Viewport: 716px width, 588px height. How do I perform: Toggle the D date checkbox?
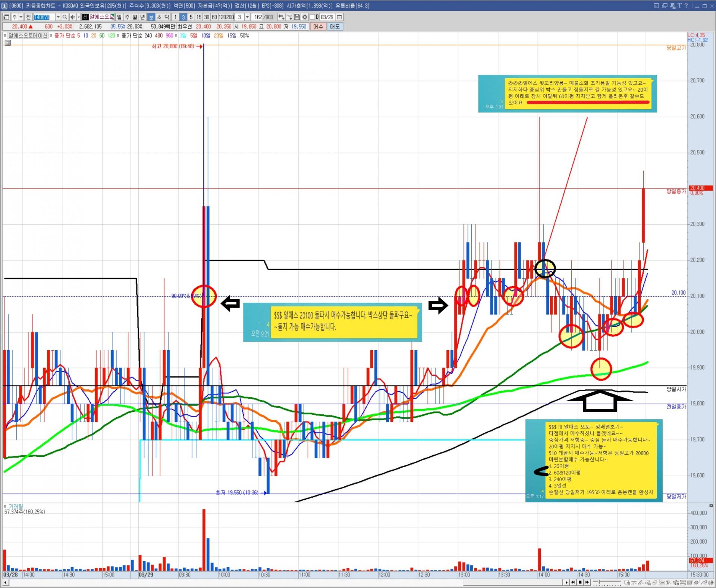pyautogui.click(x=313, y=17)
